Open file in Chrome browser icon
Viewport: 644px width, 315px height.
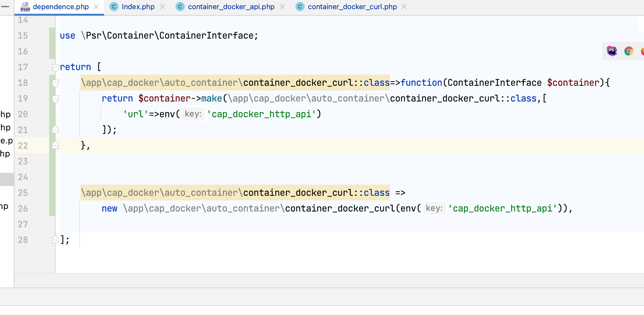point(629,51)
